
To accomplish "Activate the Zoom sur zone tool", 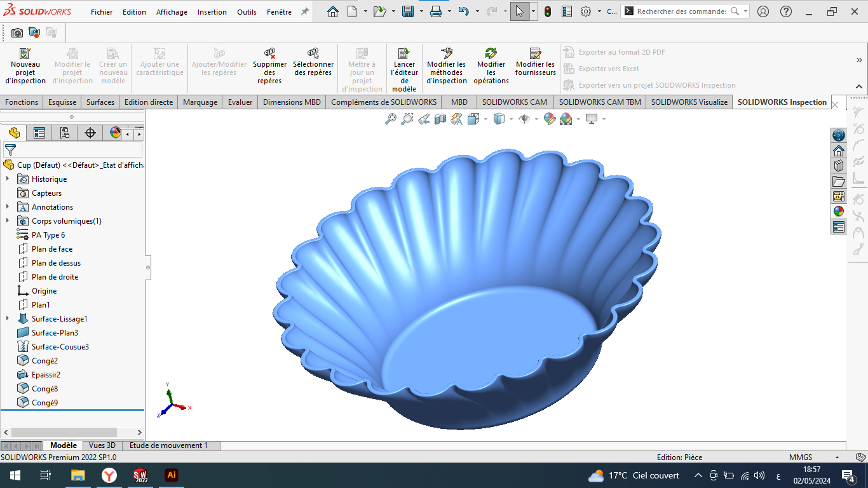I will (x=407, y=119).
